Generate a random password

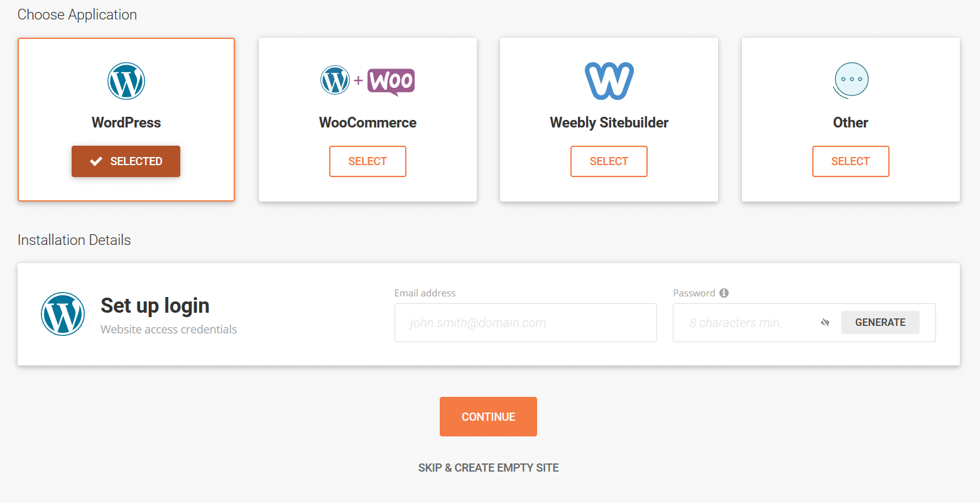click(x=880, y=322)
